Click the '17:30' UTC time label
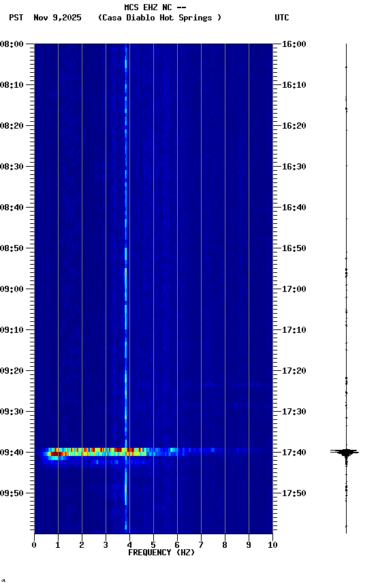 pyautogui.click(x=294, y=412)
